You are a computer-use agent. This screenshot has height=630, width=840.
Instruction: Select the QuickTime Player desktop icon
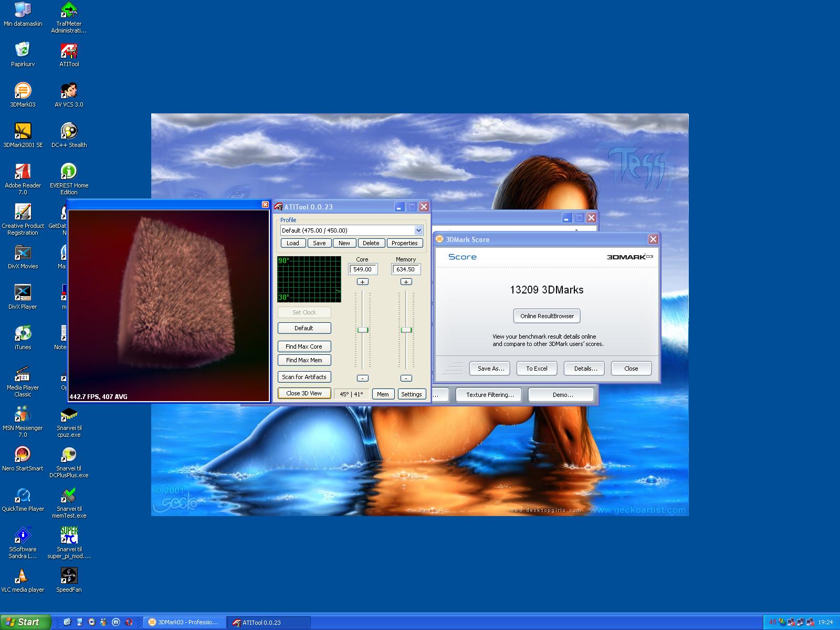23,499
